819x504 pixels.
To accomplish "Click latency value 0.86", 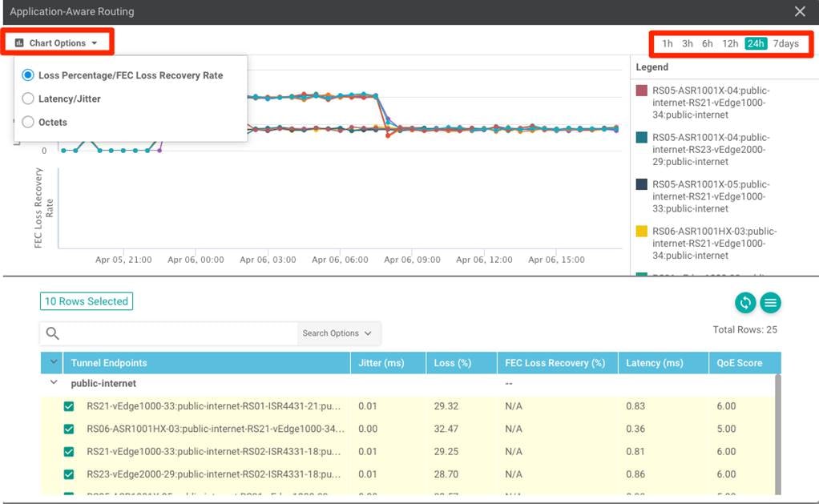I will [x=635, y=474].
